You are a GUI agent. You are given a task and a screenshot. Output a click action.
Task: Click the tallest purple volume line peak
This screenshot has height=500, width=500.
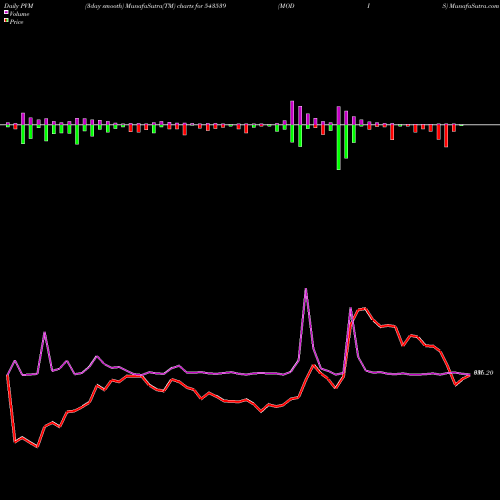306,290
